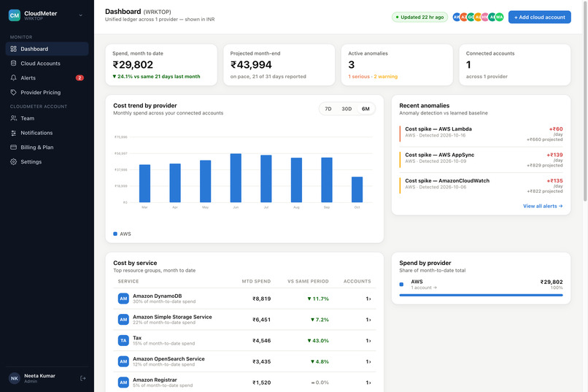This screenshot has width=588, height=392.
Task: Open Provider Pricing from the sidebar
Action: pos(47,92)
